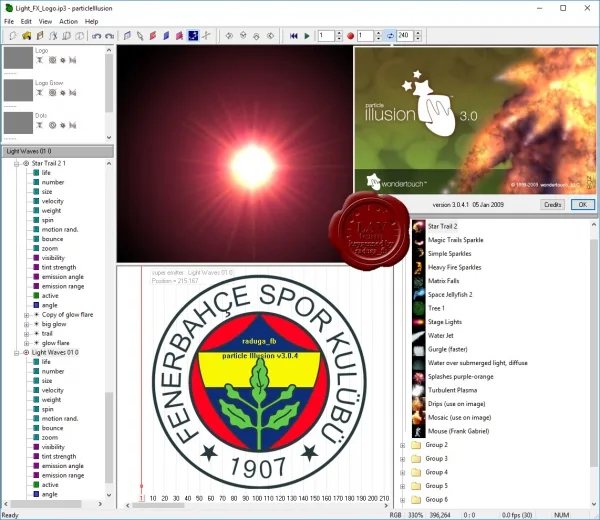Click OK in the about dialog
This screenshot has height=520, width=600.
(582, 205)
